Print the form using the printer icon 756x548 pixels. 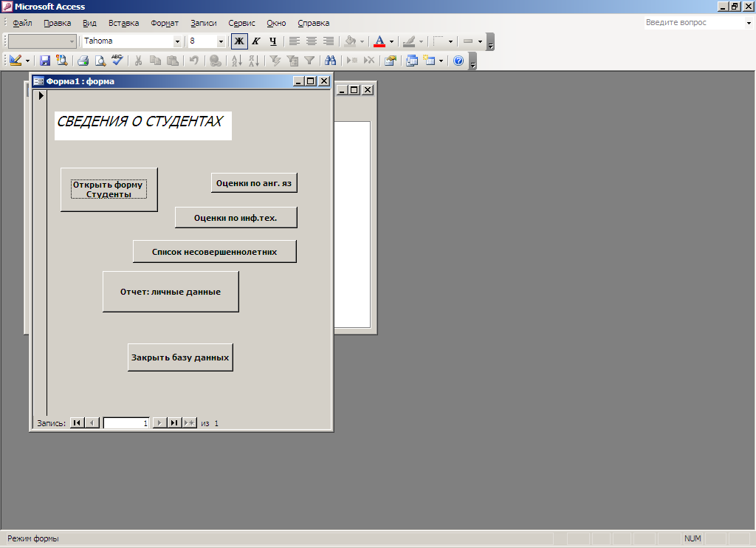(x=83, y=61)
